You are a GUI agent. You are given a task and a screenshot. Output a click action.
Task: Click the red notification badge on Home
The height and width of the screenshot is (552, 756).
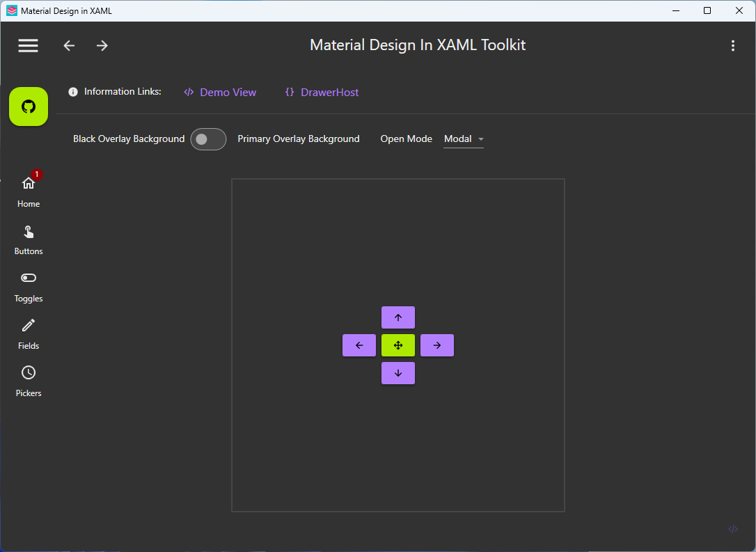click(x=37, y=175)
